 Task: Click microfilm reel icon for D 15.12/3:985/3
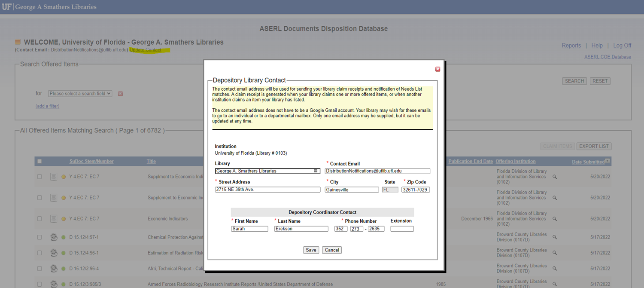54,284
